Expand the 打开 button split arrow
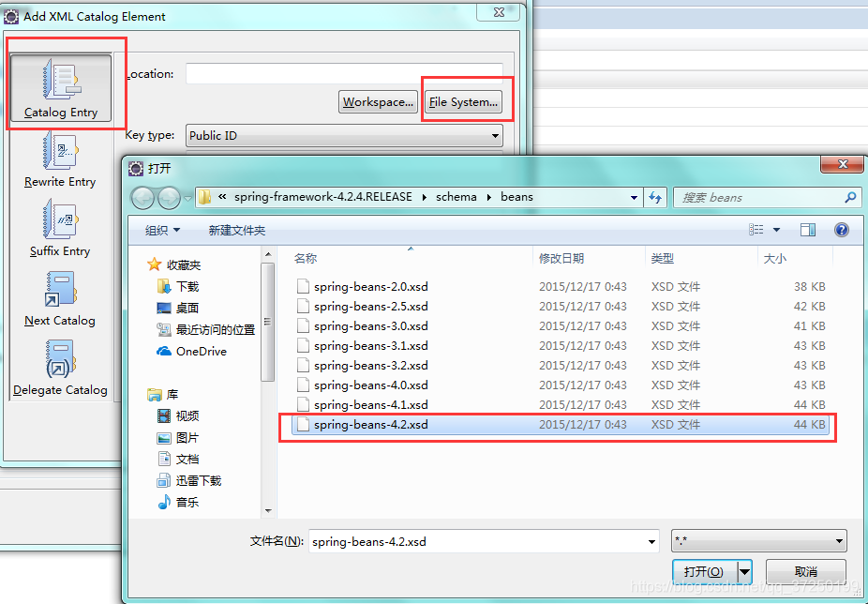Viewport: 868px width, 604px height. coord(744,571)
